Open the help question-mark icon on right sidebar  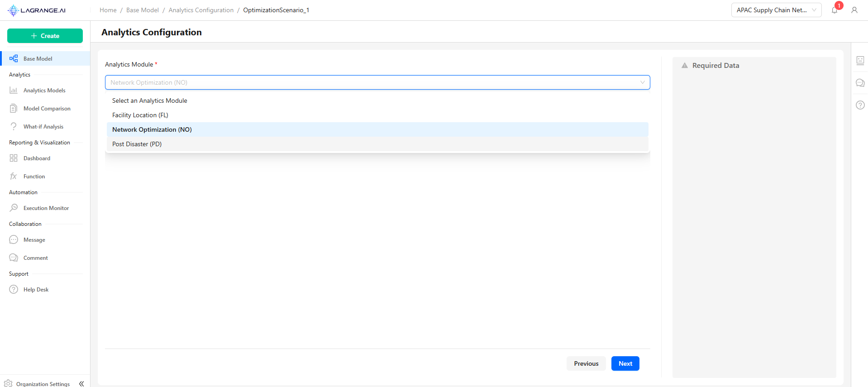(x=860, y=105)
